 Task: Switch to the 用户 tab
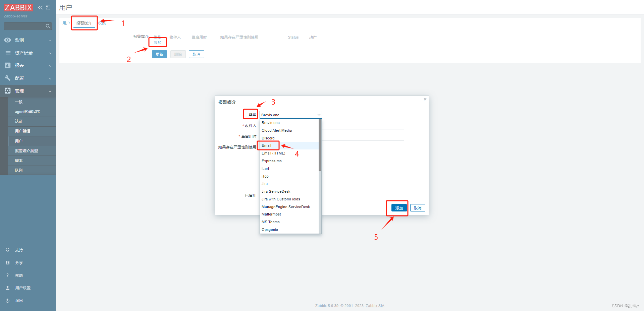tap(66, 23)
